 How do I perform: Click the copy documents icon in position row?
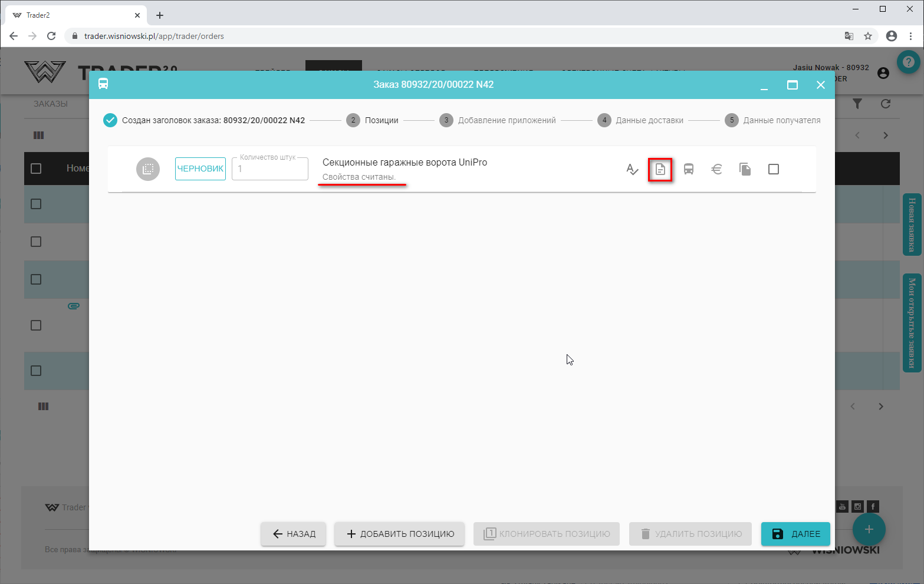(745, 170)
